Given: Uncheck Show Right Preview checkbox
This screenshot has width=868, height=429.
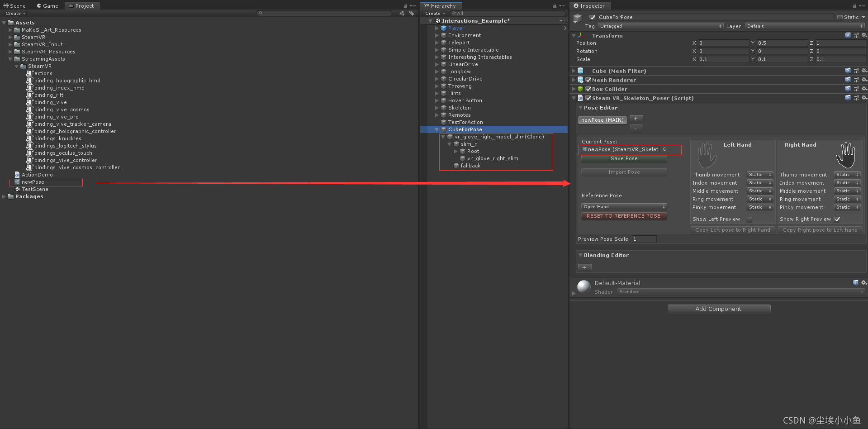Looking at the screenshot, I should [837, 219].
